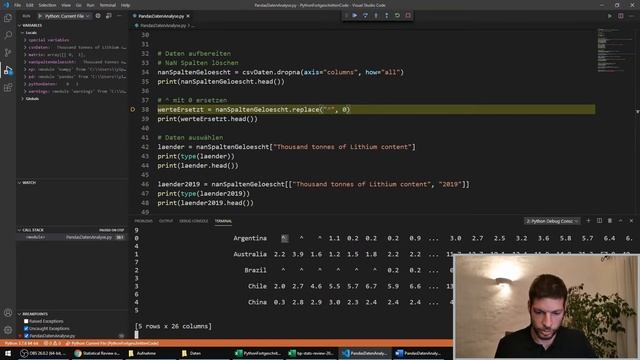Open the Selection menu
The height and width of the screenshot is (360, 640).
[x=47, y=5]
